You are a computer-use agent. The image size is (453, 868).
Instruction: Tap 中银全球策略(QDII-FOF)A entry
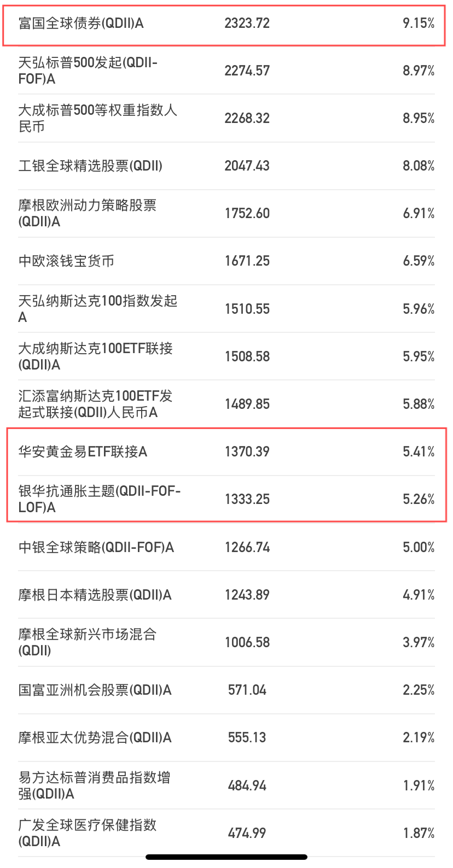click(226, 547)
